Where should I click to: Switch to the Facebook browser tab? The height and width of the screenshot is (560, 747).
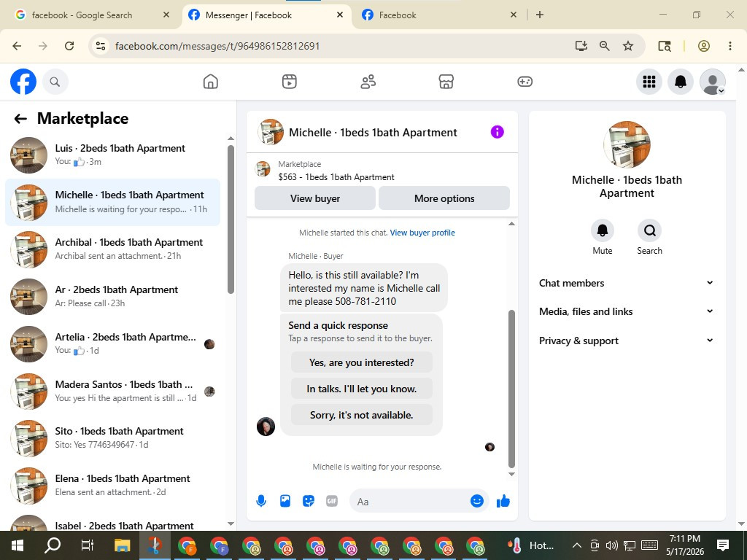pyautogui.click(x=439, y=15)
